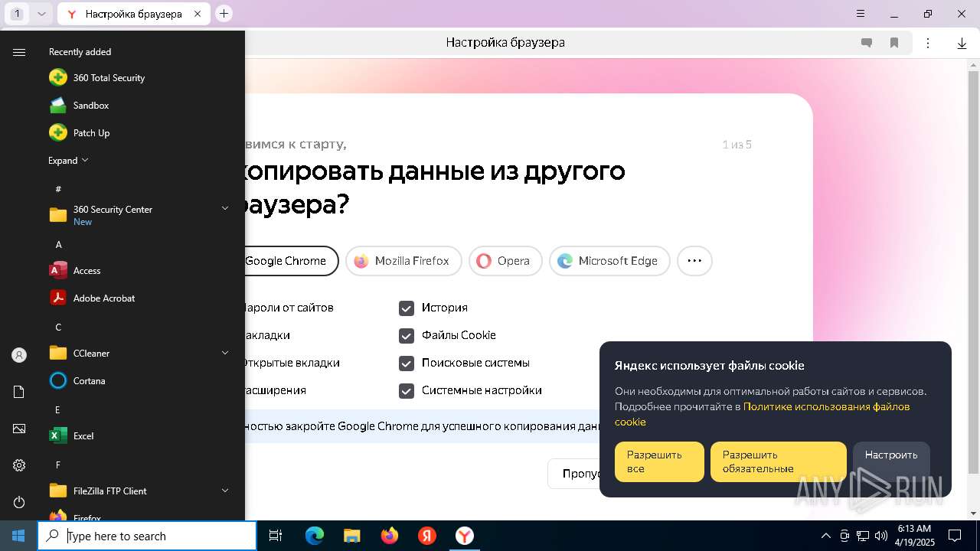
Task: Open Documents from Start sidebar
Action: [19, 392]
